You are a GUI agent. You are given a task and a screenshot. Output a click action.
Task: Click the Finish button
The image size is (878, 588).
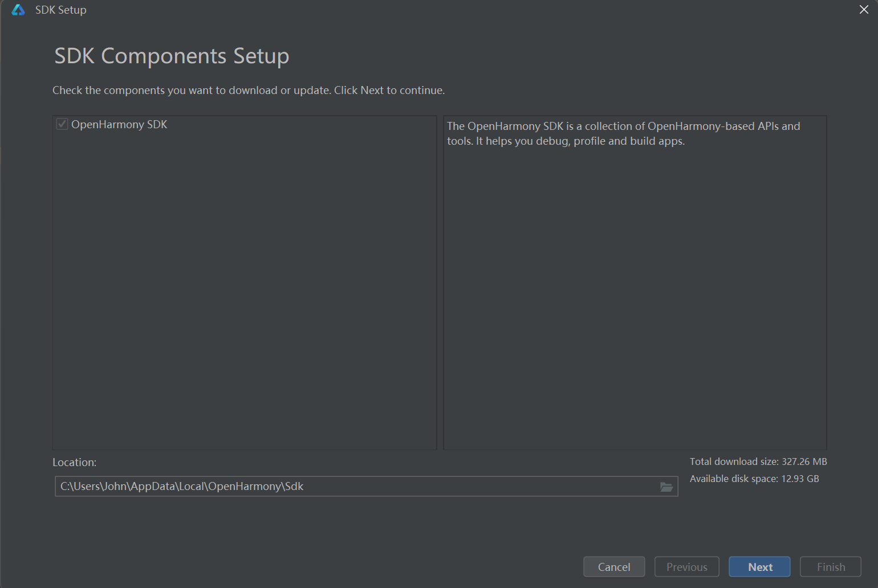pos(831,567)
